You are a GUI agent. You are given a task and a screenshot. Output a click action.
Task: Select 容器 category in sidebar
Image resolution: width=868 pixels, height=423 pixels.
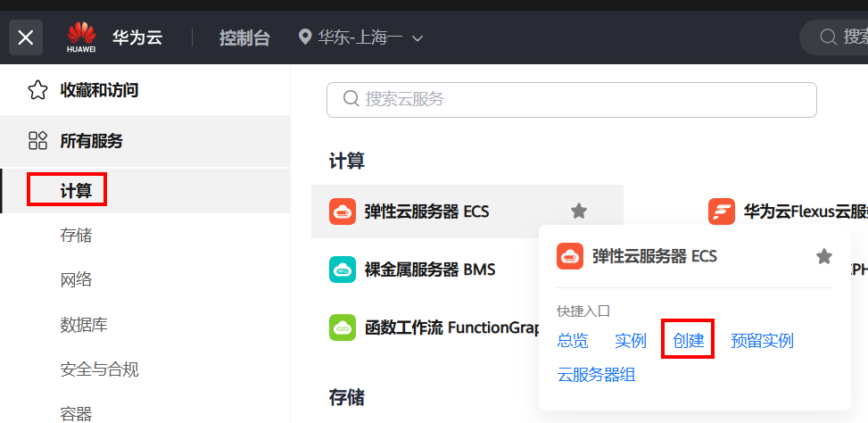(x=76, y=413)
